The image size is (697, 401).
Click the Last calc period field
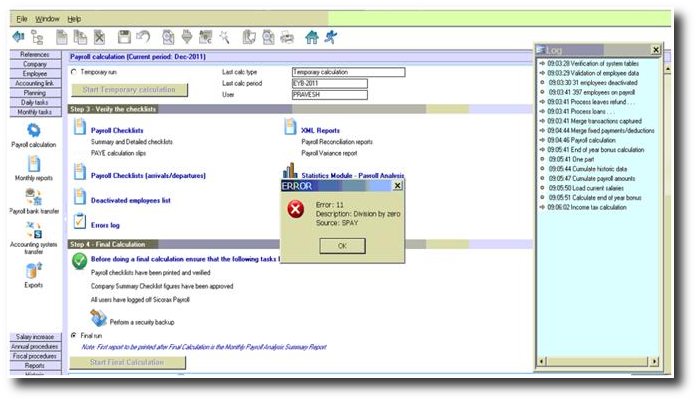tap(347, 83)
